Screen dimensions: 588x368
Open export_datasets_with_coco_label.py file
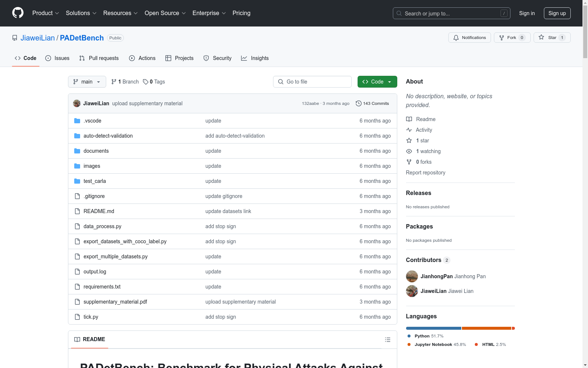(125, 241)
